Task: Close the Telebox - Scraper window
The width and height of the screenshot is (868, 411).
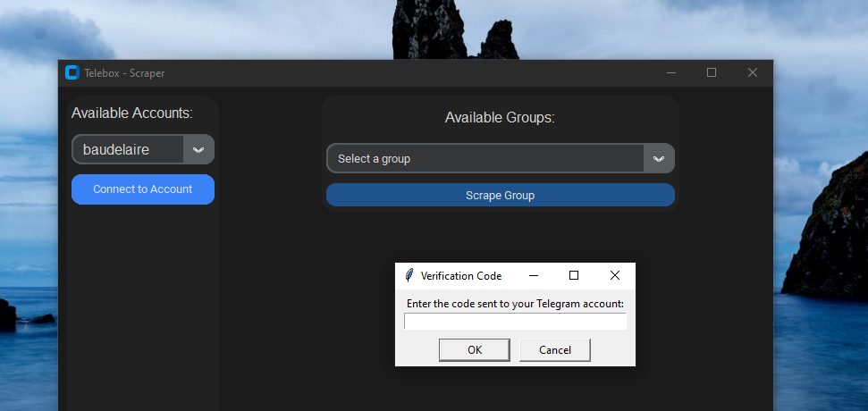Action: [x=753, y=73]
